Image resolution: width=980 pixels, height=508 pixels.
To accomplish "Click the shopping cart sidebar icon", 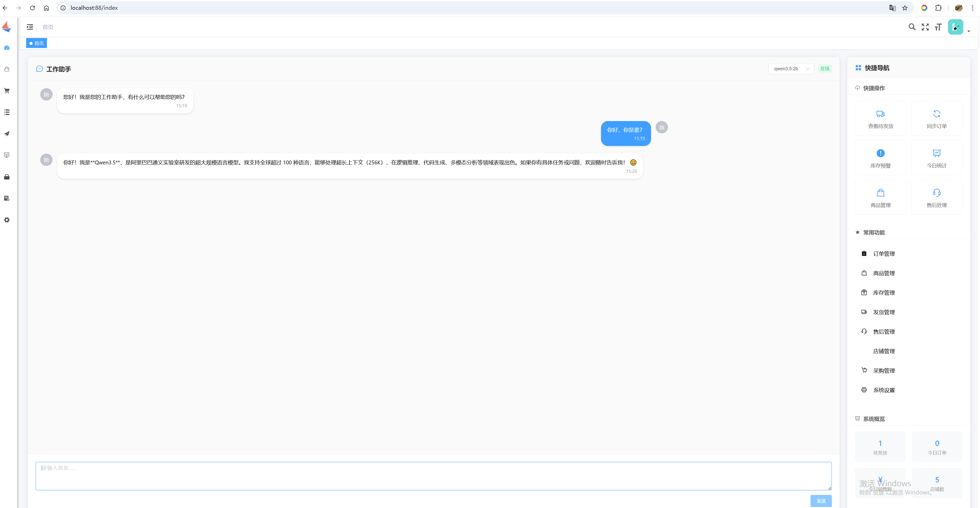I will (7, 91).
